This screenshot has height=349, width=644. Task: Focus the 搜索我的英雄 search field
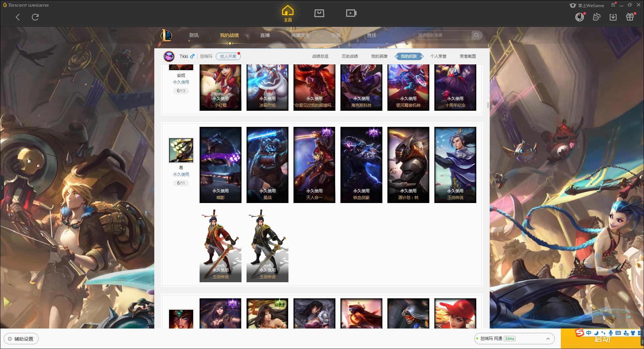click(x=443, y=35)
